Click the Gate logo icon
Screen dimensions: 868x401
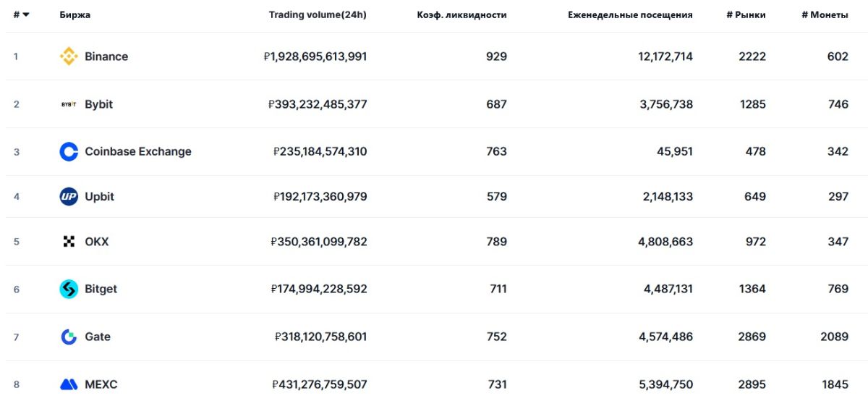pos(69,337)
